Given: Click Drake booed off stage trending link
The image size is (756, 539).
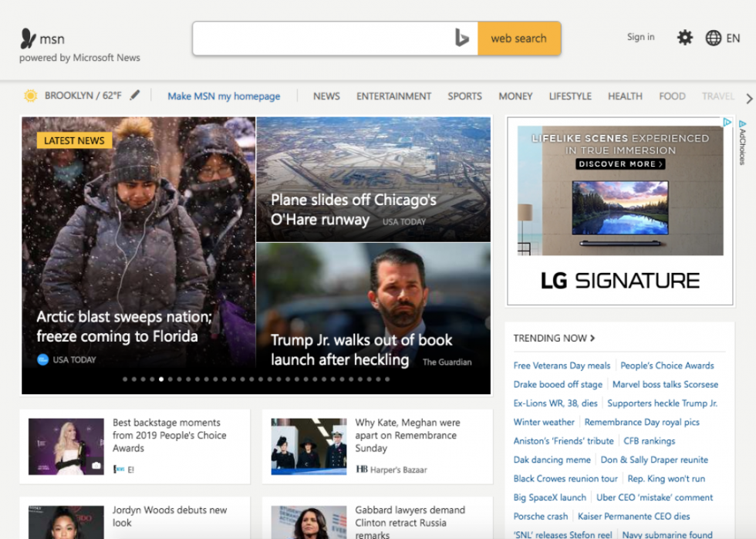Looking at the screenshot, I should click(558, 384).
